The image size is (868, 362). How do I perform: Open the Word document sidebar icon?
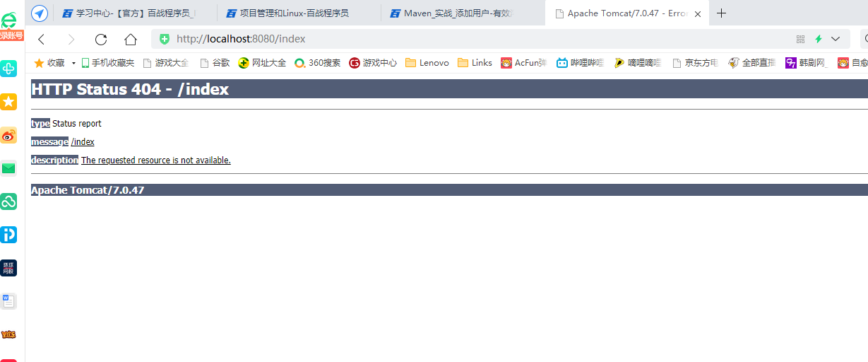(9, 301)
